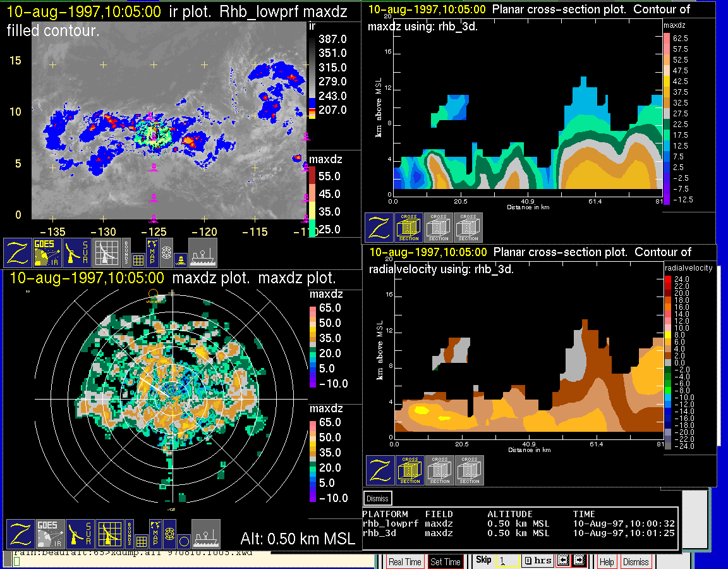This screenshot has width=728, height=569.
Task: Step time forward with right arrow
Action: pos(579,561)
